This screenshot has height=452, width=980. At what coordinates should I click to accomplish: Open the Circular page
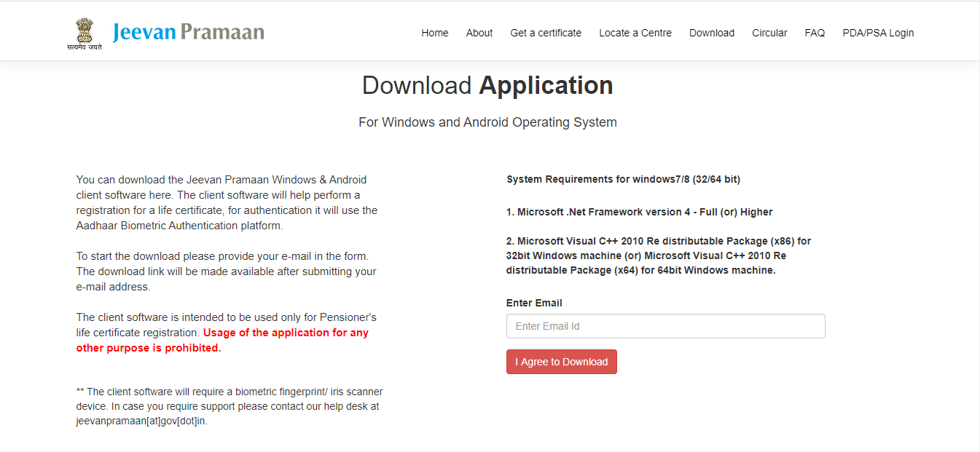click(x=769, y=33)
